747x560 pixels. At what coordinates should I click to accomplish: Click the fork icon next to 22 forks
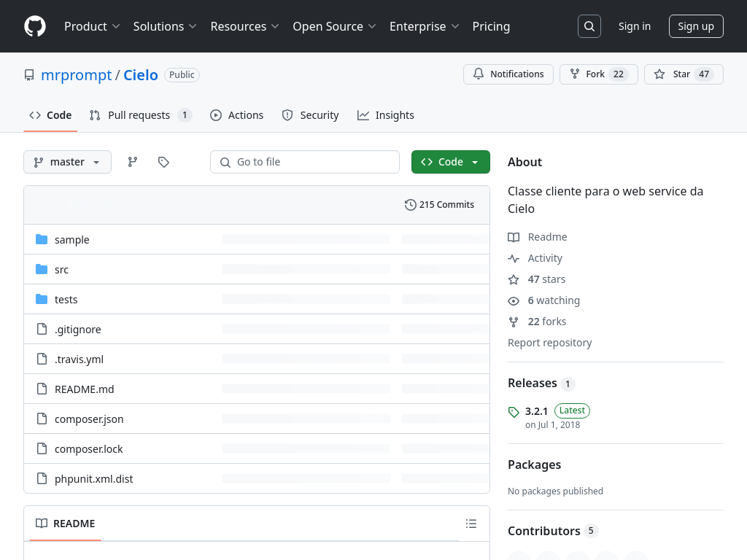(x=514, y=322)
